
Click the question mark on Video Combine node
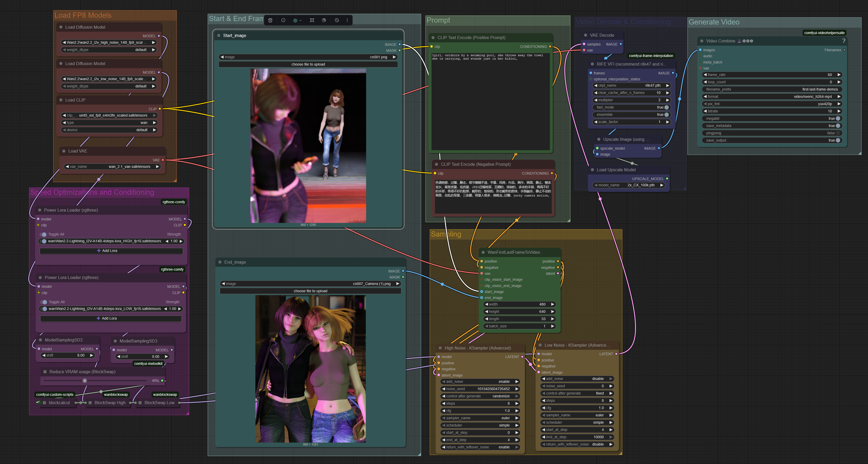[843, 41]
